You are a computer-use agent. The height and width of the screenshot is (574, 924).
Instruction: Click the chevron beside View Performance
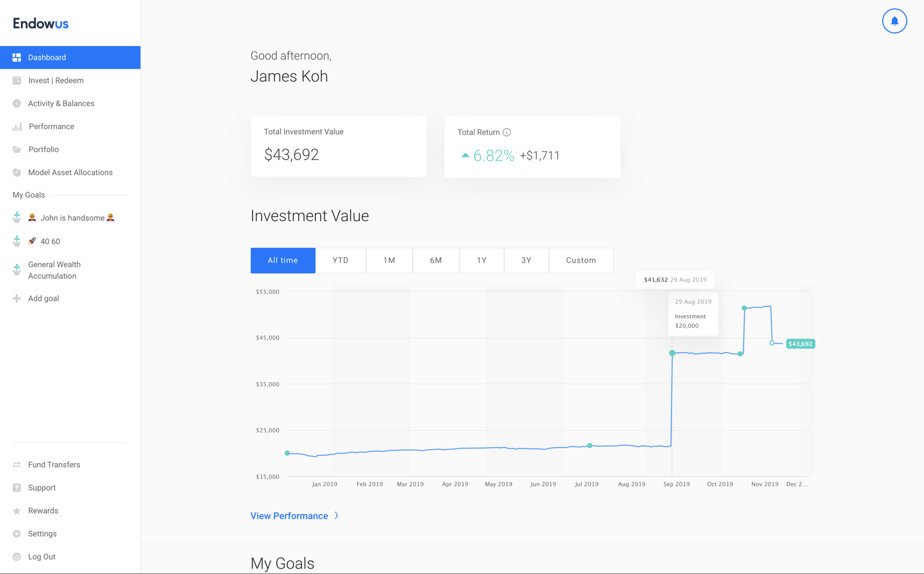coord(336,516)
